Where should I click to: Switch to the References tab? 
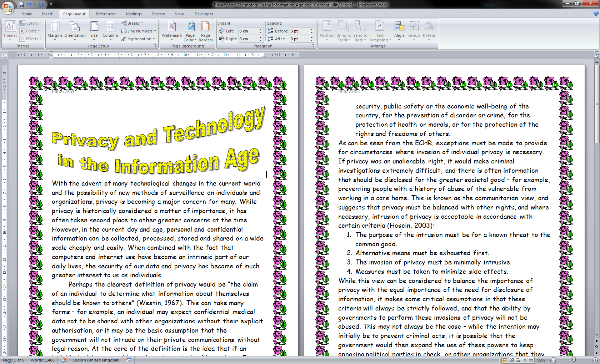point(105,14)
